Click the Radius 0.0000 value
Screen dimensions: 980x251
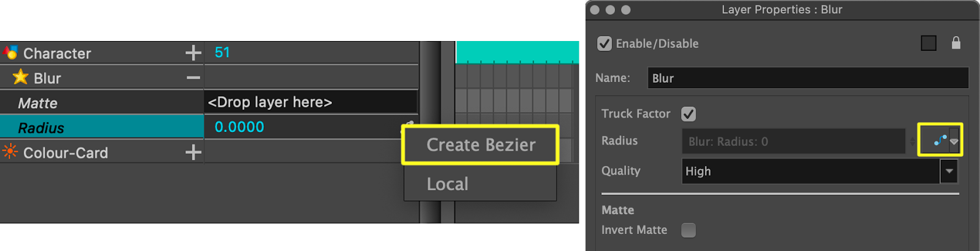239,127
